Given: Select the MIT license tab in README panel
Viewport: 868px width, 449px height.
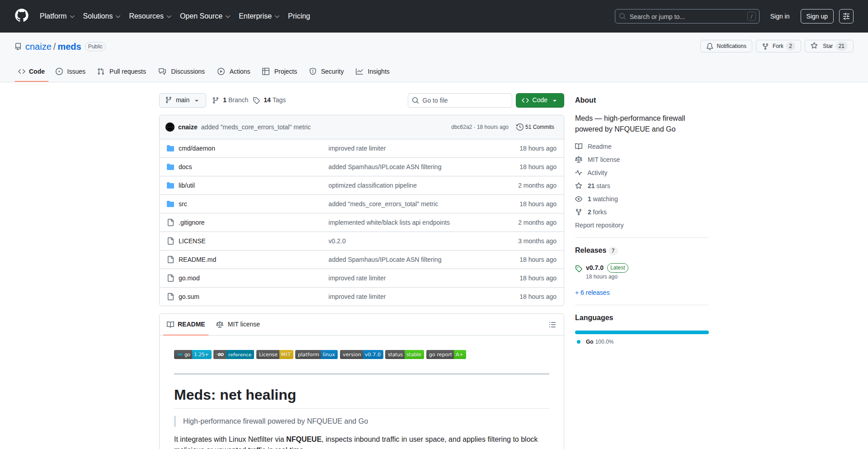Looking at the screenshot, I should click(x=238, y=324).
